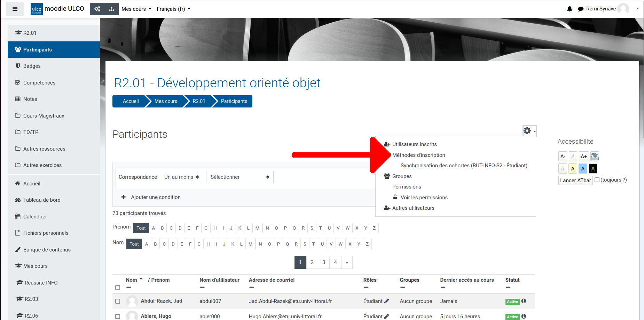Choose 'Méthodes d'inscription' from the menu
Screen dimensions: 644x320
[418, 155]
